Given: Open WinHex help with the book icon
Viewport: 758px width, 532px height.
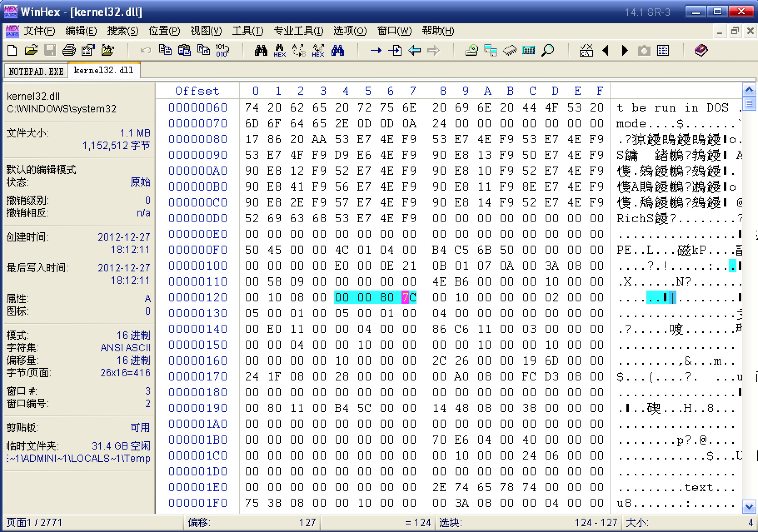Looking at the screenshot, I should (x=702, y=50).
